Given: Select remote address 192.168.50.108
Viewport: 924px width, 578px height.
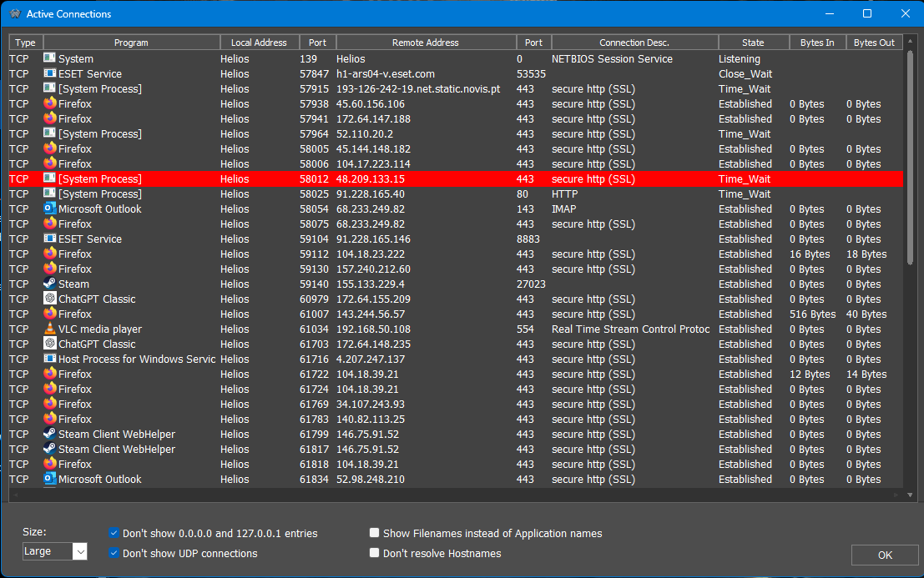Looking at the screenshot, I should pos(373,329).
